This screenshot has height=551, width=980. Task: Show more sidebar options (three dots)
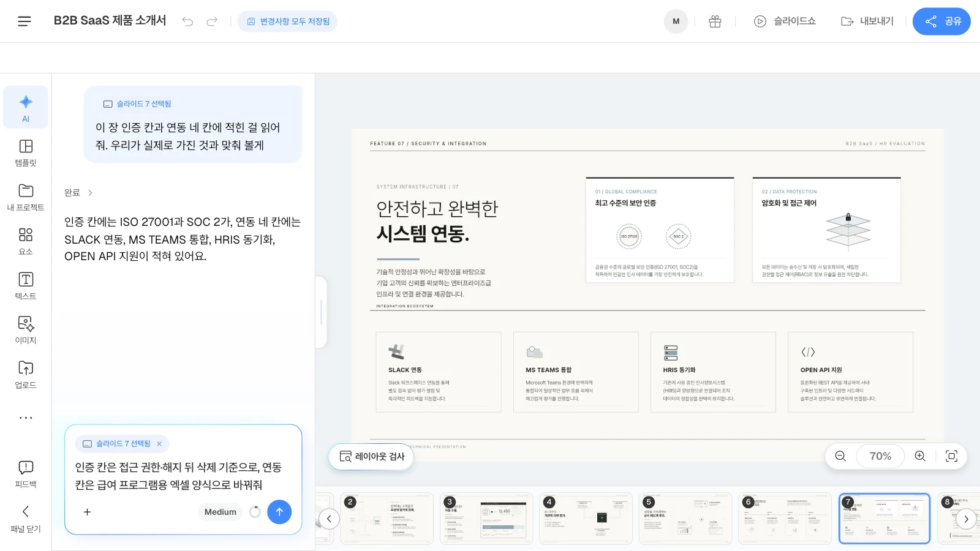coord(26,418)
